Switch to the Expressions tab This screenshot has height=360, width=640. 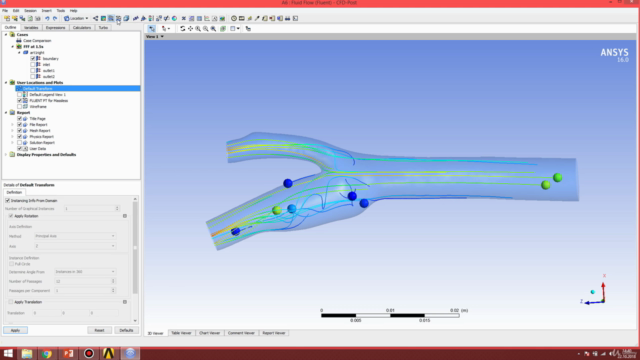click(56, 27)
